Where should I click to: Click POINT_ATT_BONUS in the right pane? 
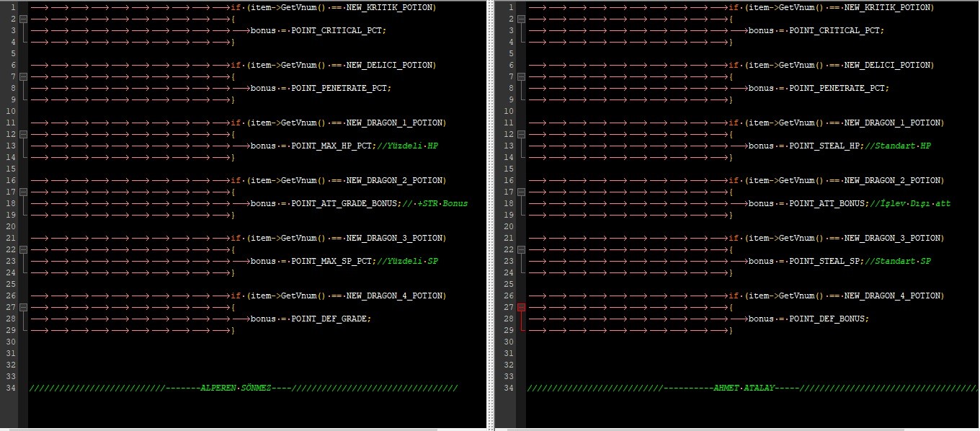tap(828, 203)
